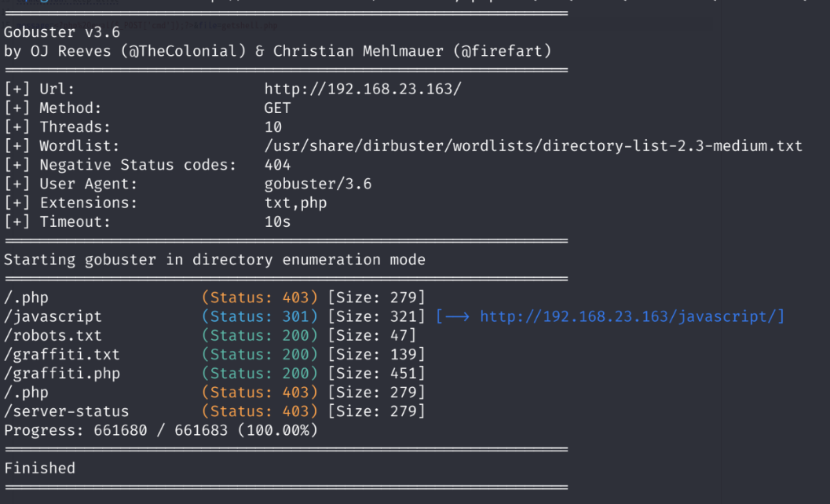Click the "Threads:" setting label
The image size is (830, 504).
tap(75, 127)
